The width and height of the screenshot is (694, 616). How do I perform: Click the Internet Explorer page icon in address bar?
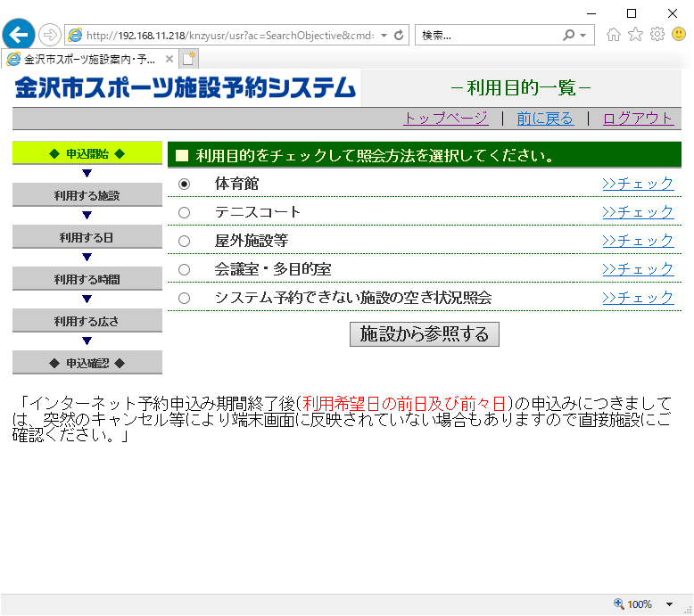tap(75, 35)
